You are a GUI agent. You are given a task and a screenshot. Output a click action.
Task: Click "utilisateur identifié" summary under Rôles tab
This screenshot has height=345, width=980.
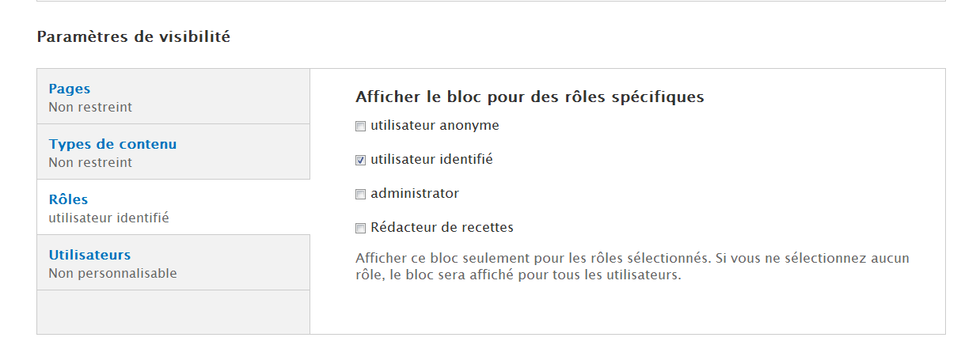click(x=108, y=218)
